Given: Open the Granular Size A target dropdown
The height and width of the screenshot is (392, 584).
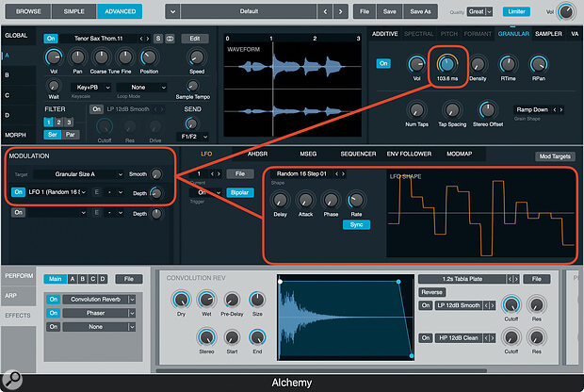Looking at the screenshot, I should (78, 174).
